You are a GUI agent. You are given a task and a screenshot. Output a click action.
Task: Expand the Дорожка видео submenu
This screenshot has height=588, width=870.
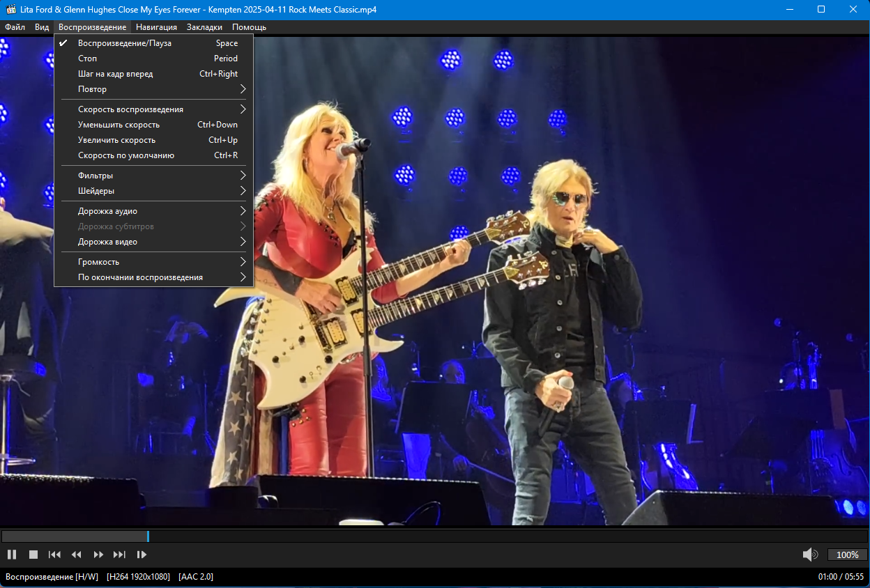(x=153, y=242)
